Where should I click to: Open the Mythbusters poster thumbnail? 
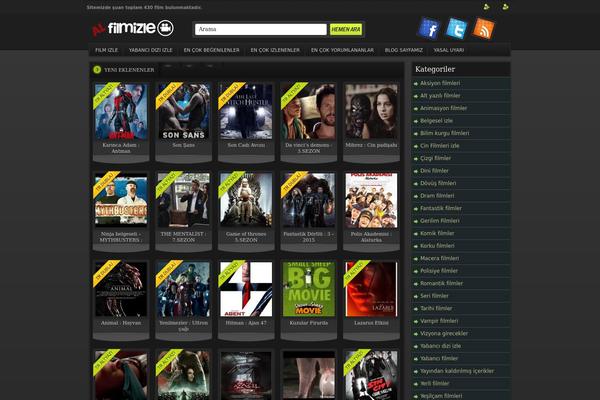121,200
